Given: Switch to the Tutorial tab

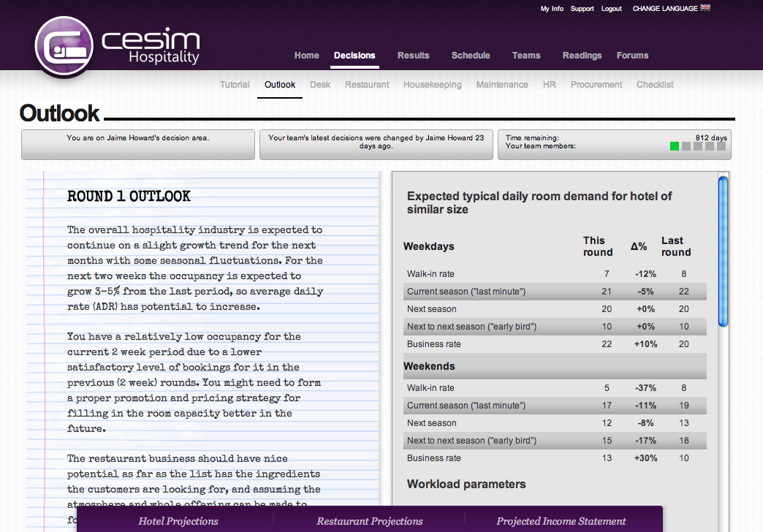Looking at the screenshot, I should [235, 85].
